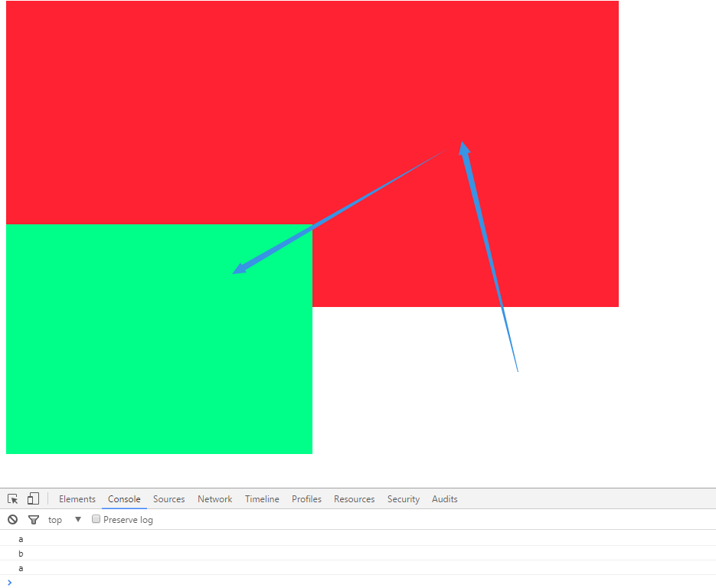Click the blue console prompt arrow
The height and width of the screenshot is (588, 716).
point(9,582)
